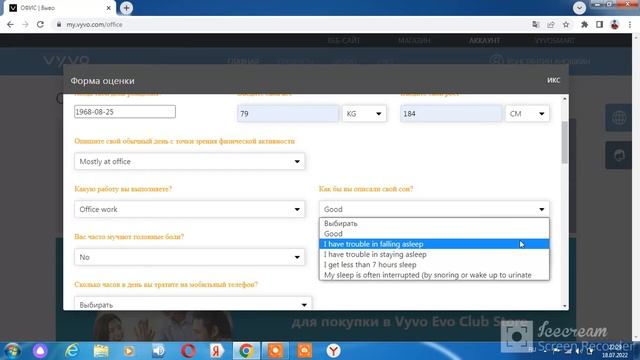Launch Yandex Browser from the taskbar
640x360 pixels.
(x=333, y=351)
